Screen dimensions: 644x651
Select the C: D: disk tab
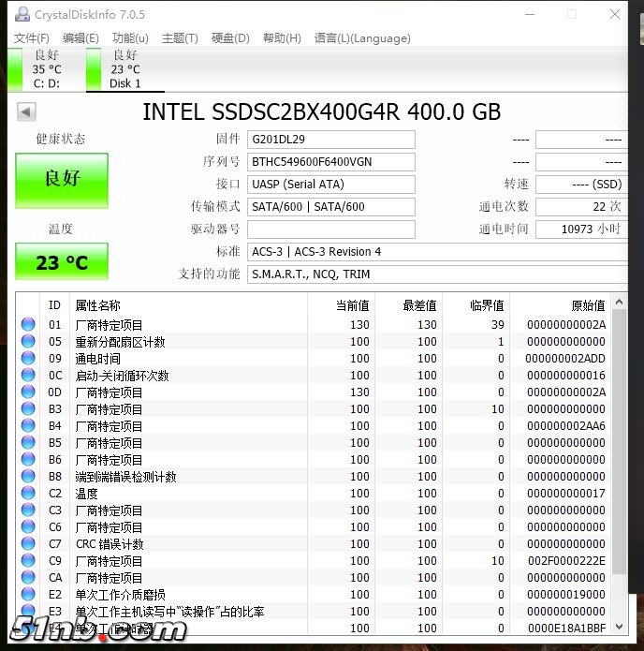click(46, 70)
